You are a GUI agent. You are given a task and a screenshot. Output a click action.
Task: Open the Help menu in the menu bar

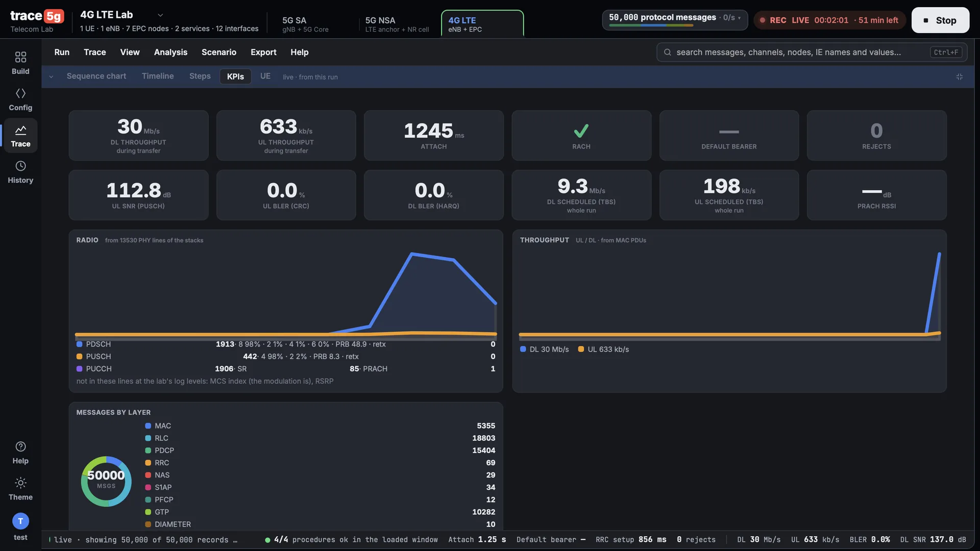coord(300,52)
